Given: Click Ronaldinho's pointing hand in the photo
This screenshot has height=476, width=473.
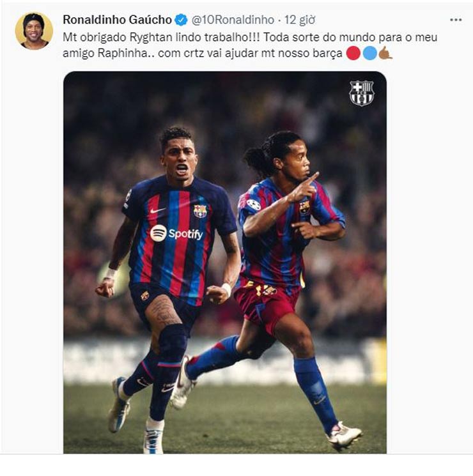Looking at the screenshot, I should click(x=304, y=188).
